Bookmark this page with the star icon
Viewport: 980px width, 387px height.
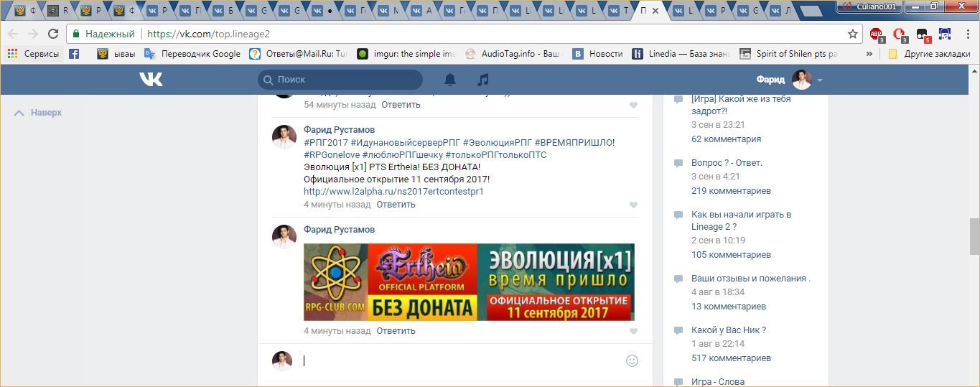coord(853,34)
